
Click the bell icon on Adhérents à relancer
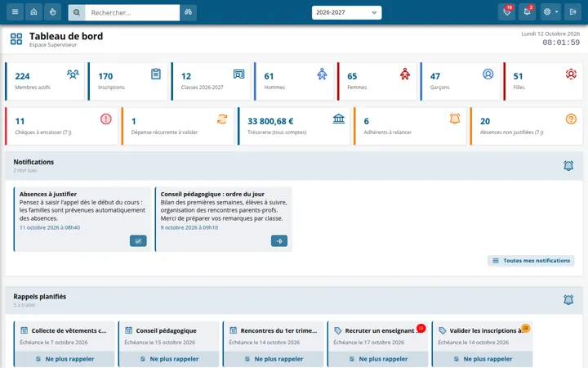(x=455, y=119)
